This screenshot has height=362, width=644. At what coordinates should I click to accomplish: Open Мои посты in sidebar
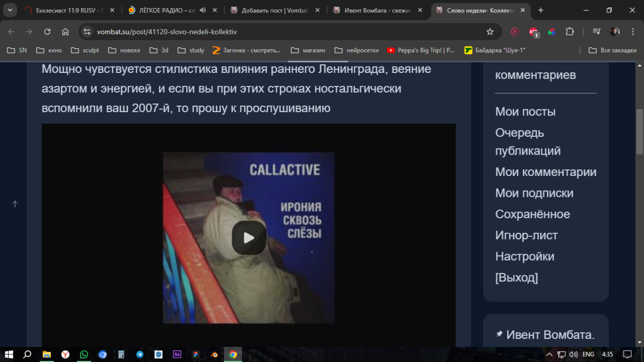click(525, 112)
